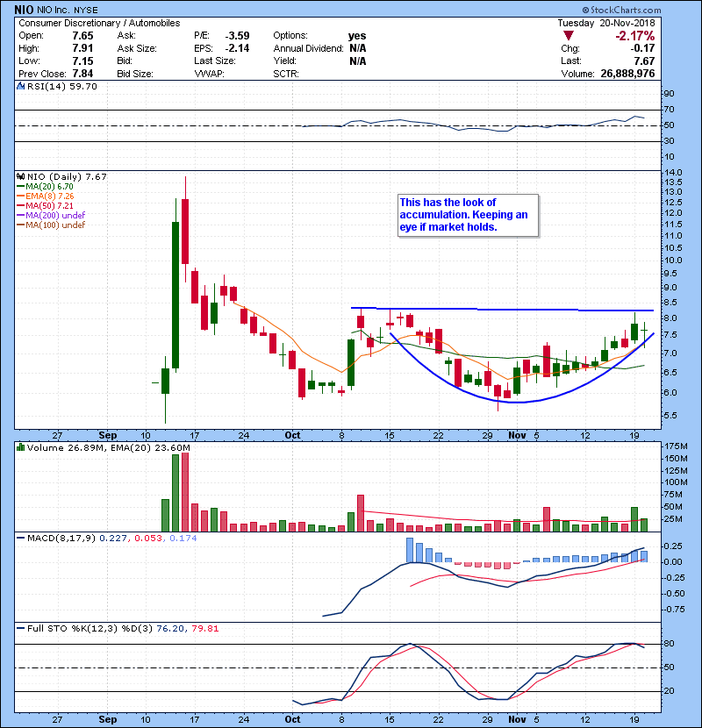Click the 175M tick on volume axis
This screenshot has width=702, height=728.
click(676, 446)
